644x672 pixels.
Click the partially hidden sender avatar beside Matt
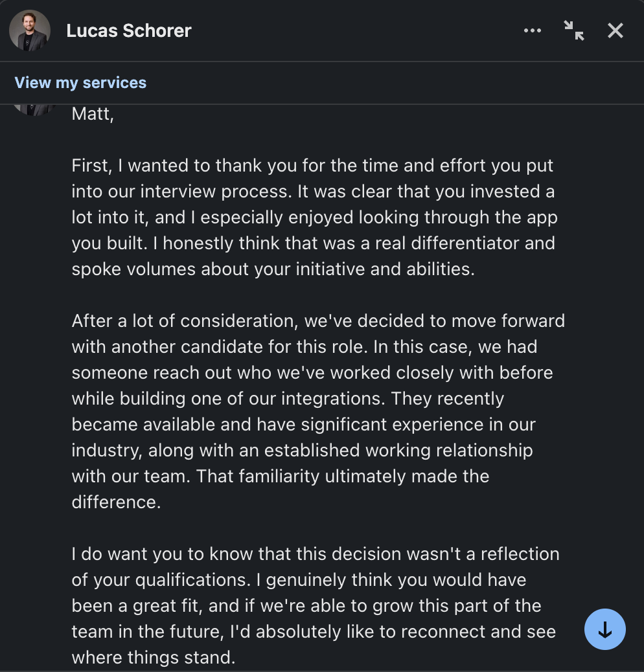34,110
